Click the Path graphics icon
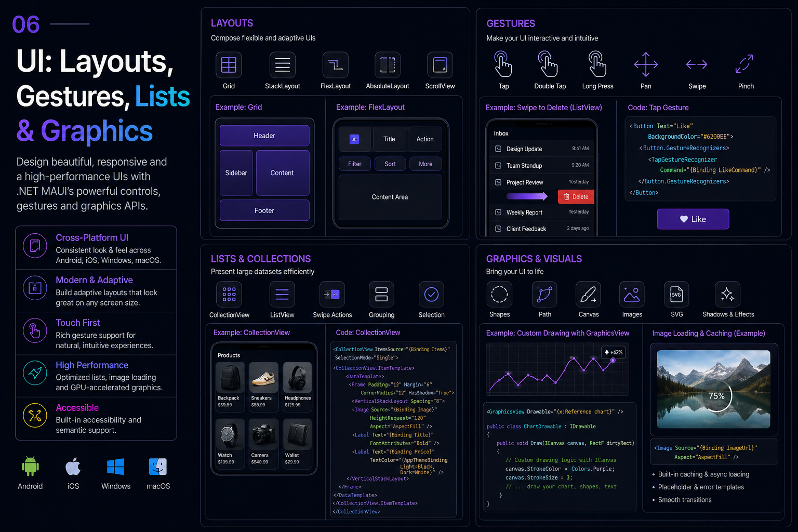Image resolution: width=798 pixels, height=532 pixels. [x=544, y=294]
